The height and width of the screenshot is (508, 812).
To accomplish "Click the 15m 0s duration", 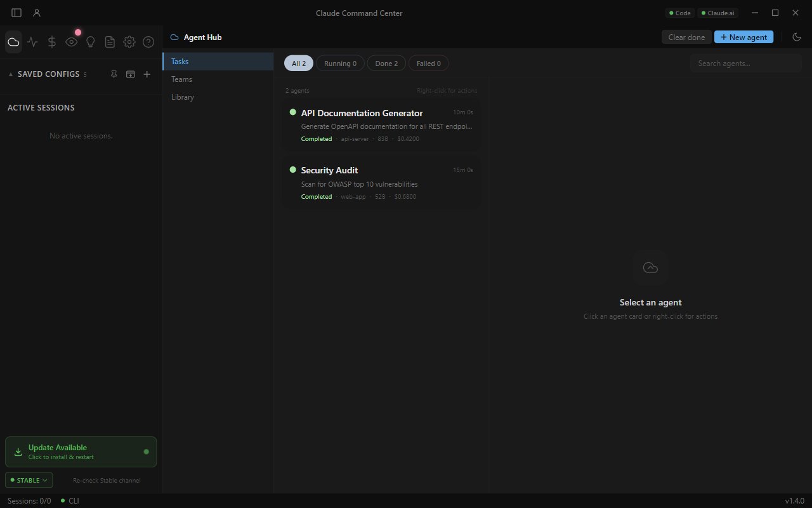I will click(462, 170).
